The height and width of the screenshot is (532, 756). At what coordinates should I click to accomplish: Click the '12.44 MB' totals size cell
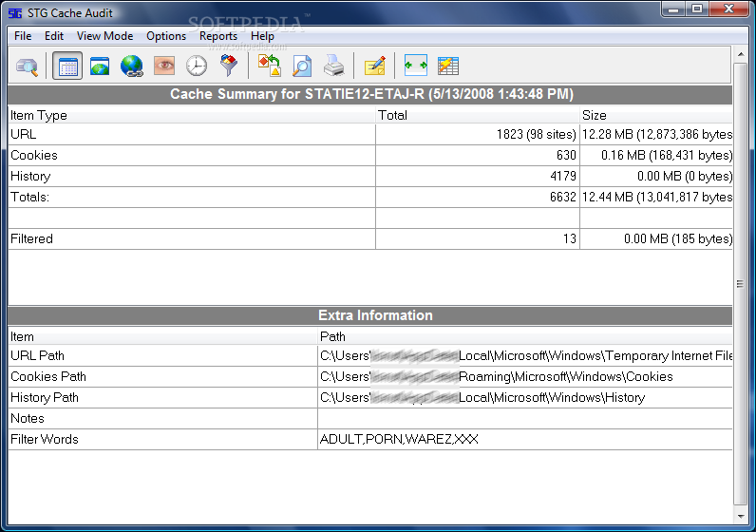[656, 197]
